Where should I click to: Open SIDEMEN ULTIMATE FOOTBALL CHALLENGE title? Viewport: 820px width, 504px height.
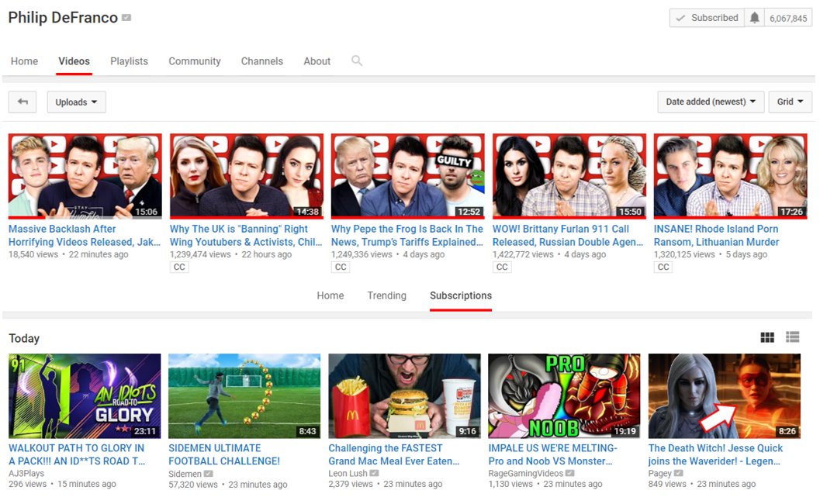coord(224,454)
